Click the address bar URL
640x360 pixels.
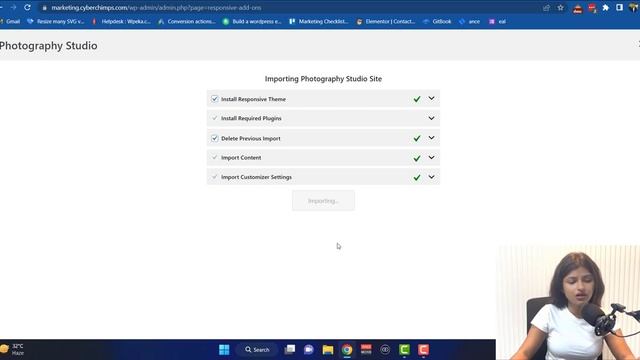click(x=156, y=8)
